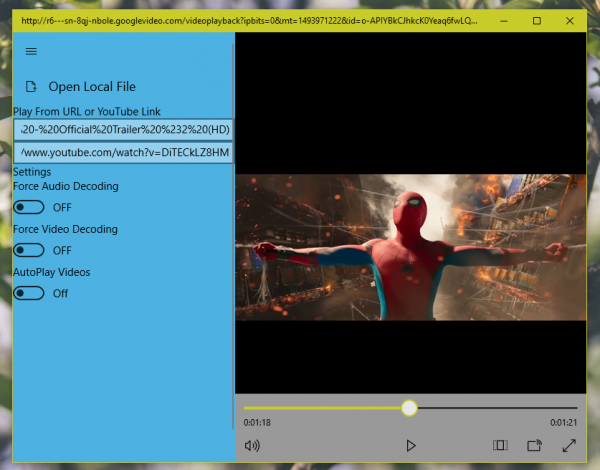This screenshot has height=470, width=600.
Task: Toggle the Force Audio Decoding switch
Action: pyautogui.click(x=29, y=207)
